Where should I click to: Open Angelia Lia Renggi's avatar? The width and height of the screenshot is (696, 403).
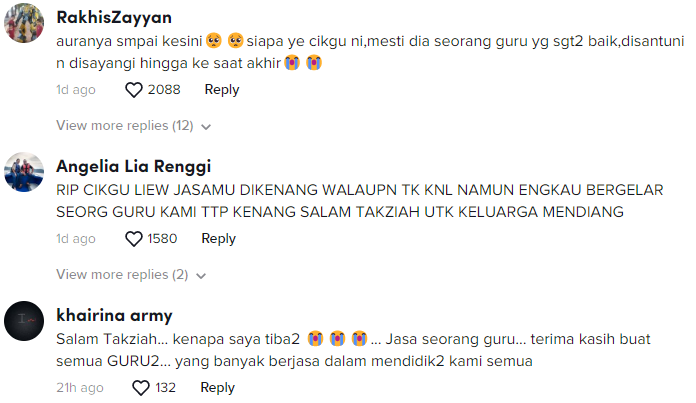coord(24,172)
